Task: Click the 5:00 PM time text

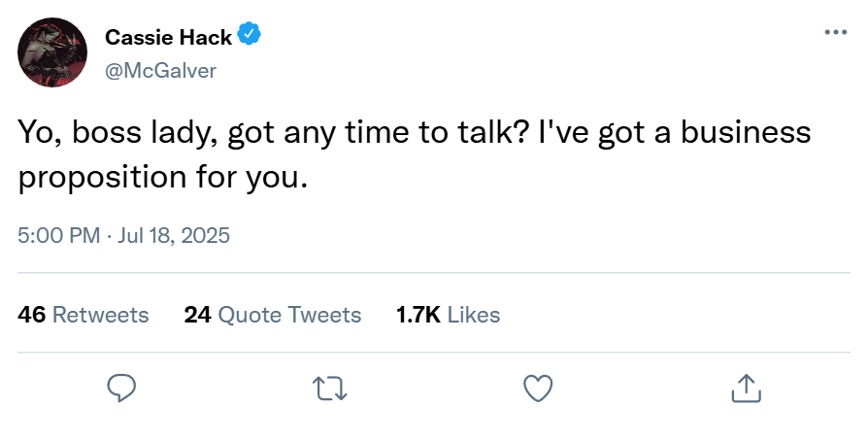Action: coord(57,235)
